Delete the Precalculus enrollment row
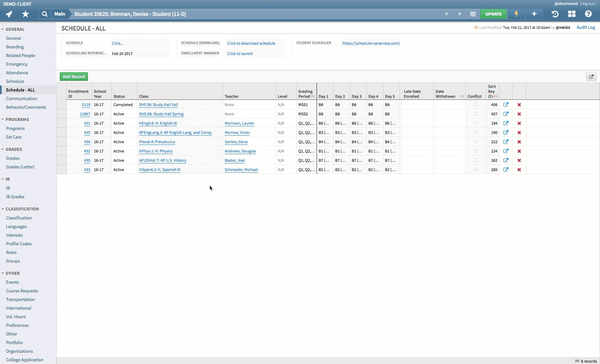Screen dimensions: 600x364 pyautogui.click(x=519, y=142)
